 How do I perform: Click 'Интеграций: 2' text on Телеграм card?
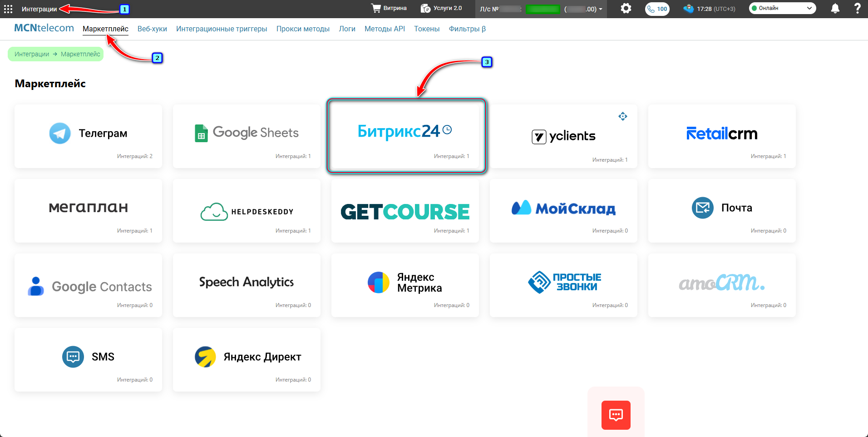pyautogui.click(x=135, y=156)
